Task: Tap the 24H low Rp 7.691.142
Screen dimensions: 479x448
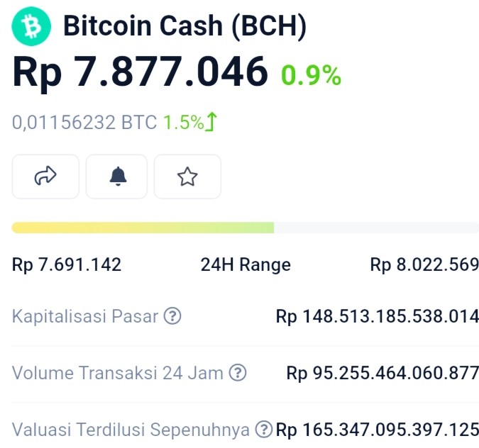Action: 67,264
